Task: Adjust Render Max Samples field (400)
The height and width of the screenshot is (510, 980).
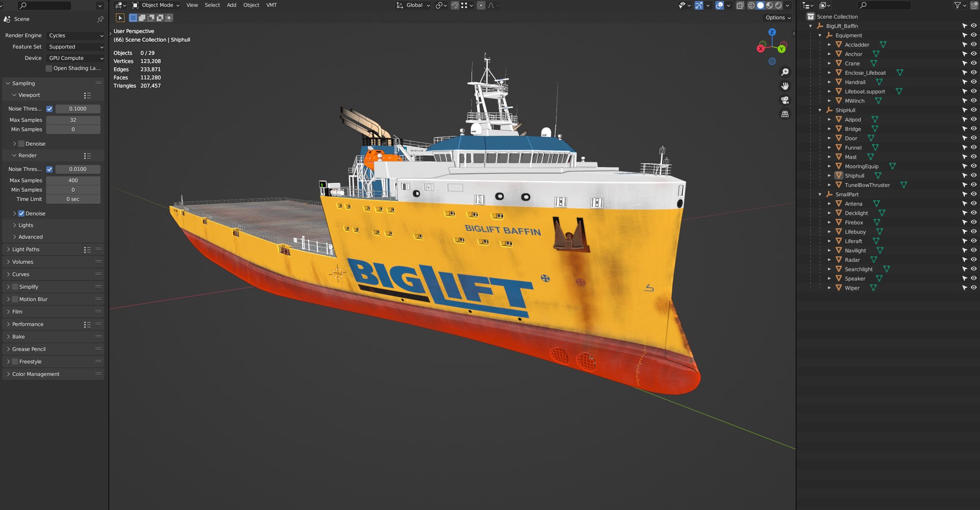Action: pos(73,180)
